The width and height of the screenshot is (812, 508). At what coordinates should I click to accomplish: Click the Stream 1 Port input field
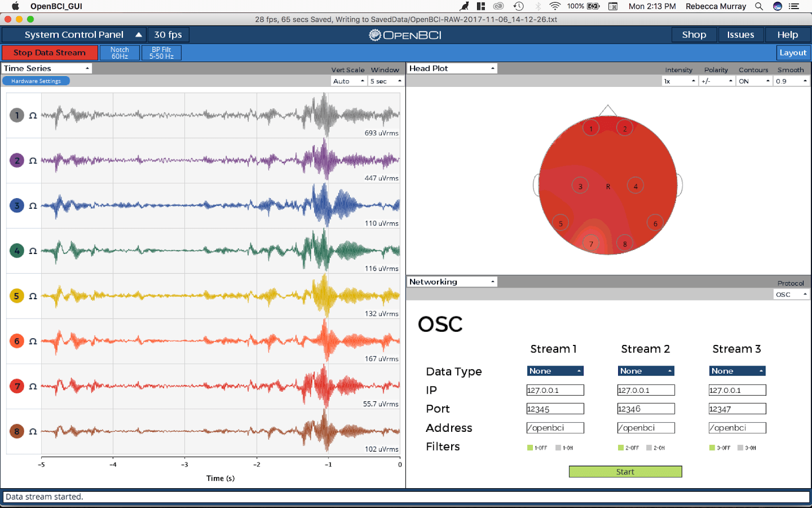tap(555, 409)
